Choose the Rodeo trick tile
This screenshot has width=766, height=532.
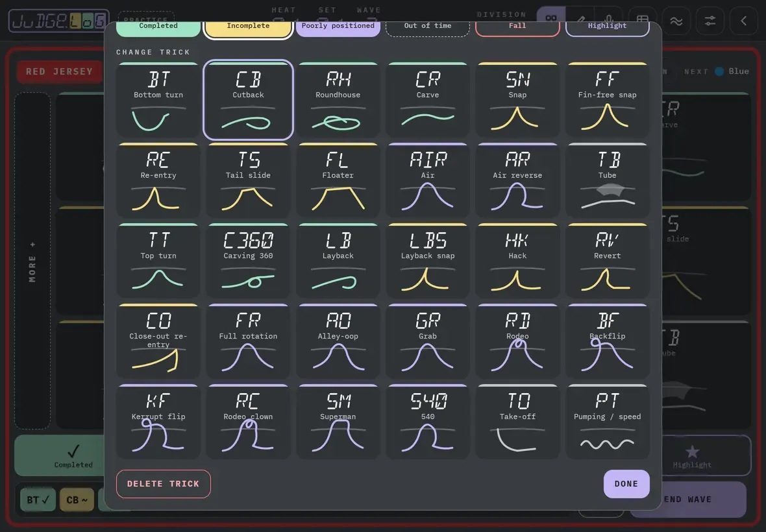[x=517, y=341]
